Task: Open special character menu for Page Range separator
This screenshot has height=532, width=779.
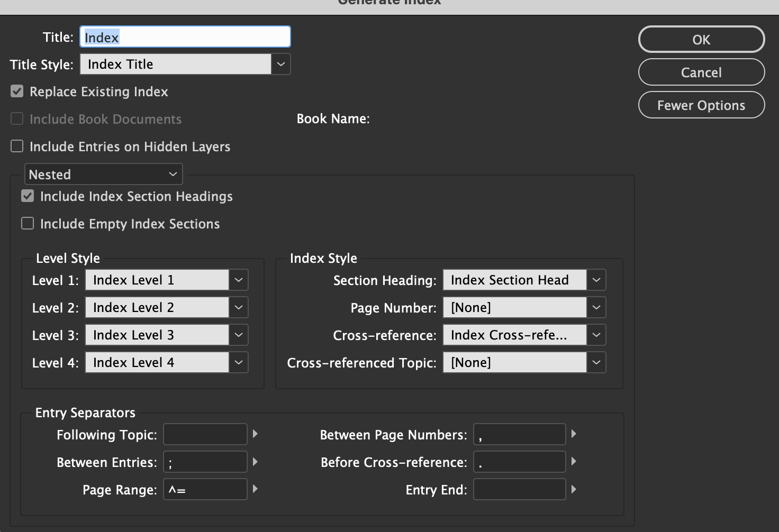Action: click(256, 489)
